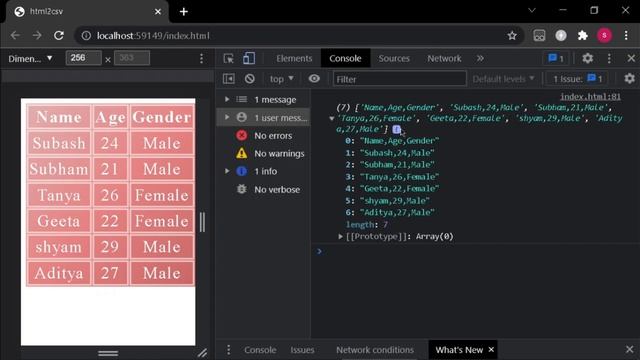Bookmark this page with the star icon
The image size is (640, 360).
point(512,36)
